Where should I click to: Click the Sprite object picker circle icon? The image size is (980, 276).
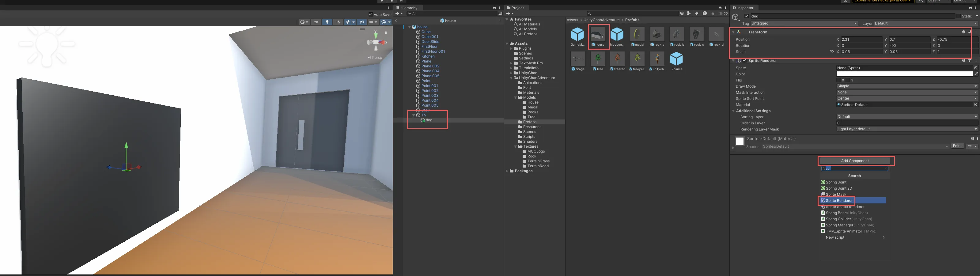pyautogui.click(x=975, y=68)
